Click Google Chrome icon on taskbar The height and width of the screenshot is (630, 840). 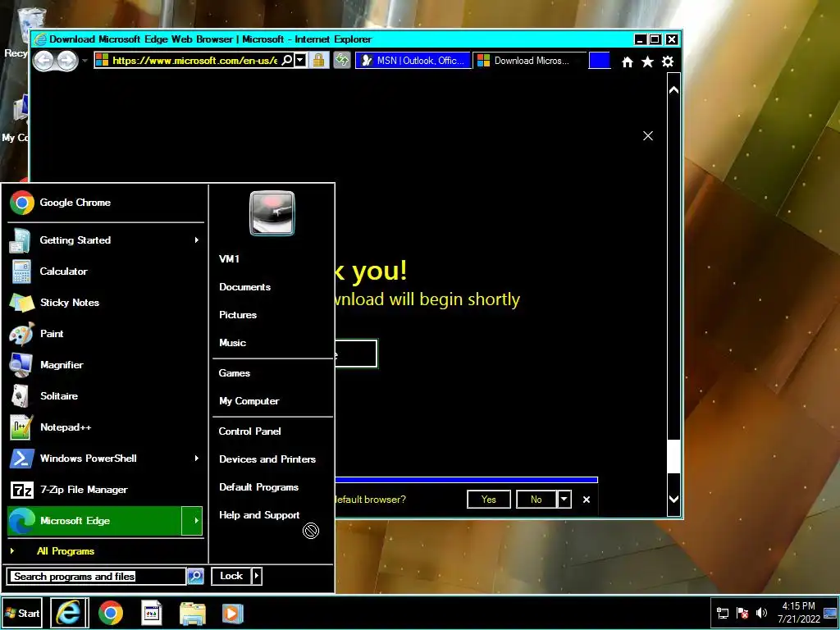tap(111, 613)
